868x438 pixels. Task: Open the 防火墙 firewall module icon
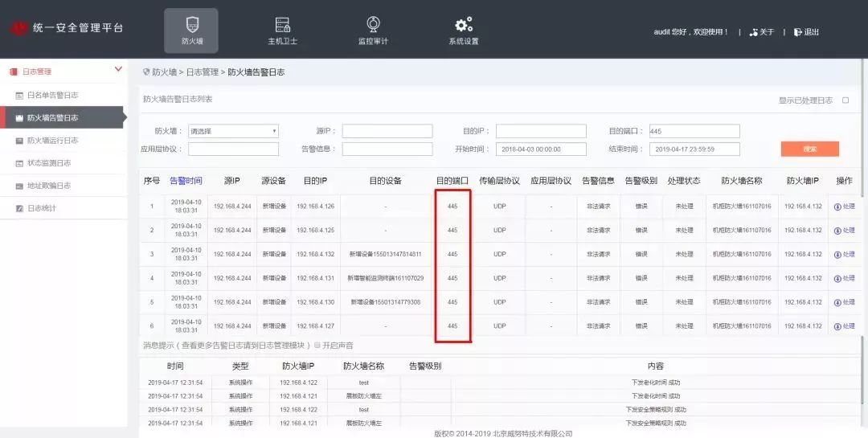click(x=191, y=25)
